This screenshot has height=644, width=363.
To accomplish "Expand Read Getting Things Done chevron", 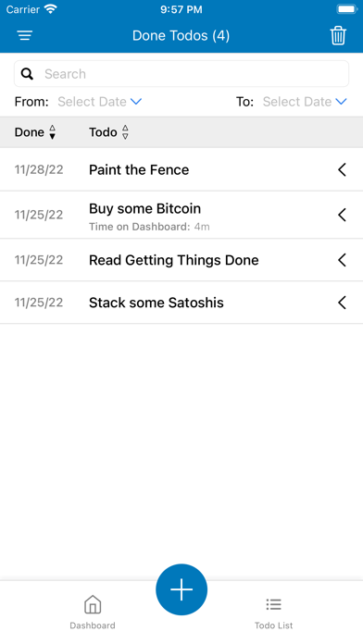I will [x=342, y=260].
